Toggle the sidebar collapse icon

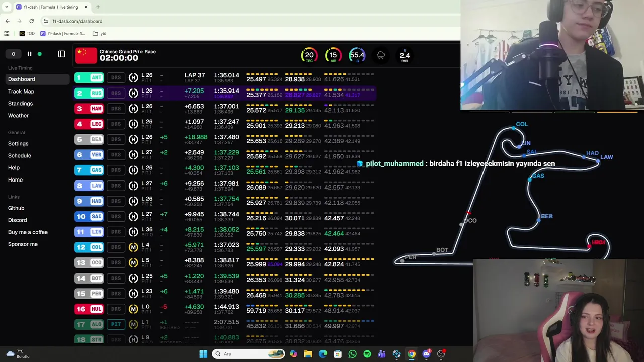coord(61,54)
